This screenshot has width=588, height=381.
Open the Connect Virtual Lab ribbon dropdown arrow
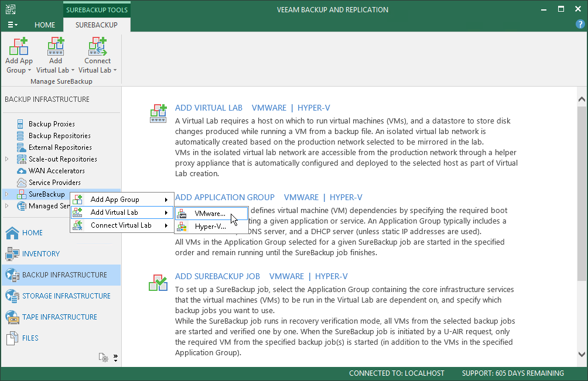115,70
